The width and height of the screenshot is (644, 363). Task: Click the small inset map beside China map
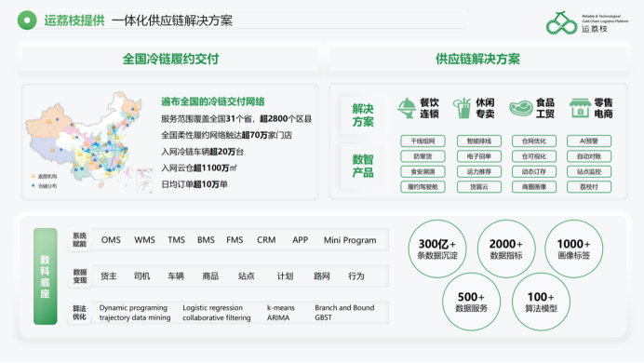[144, 180]
